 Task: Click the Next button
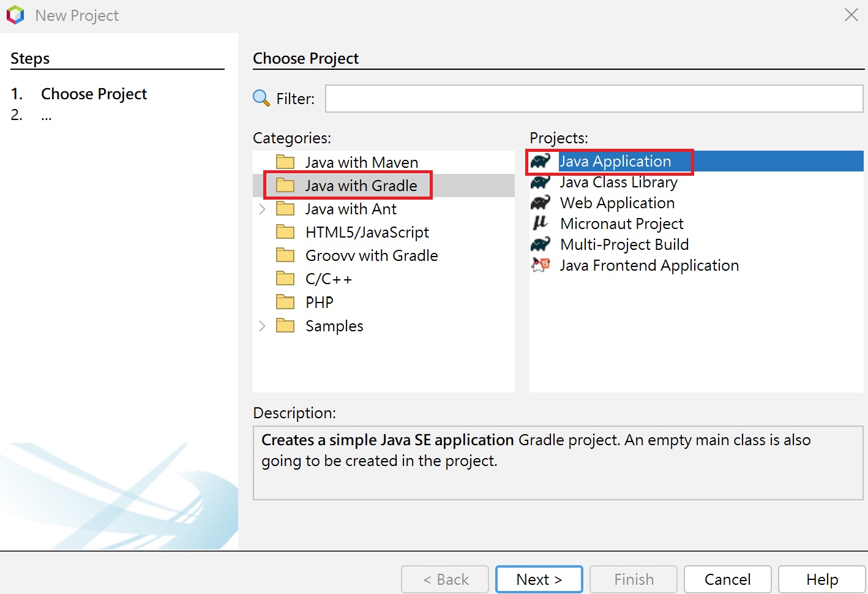click(539, 579)
